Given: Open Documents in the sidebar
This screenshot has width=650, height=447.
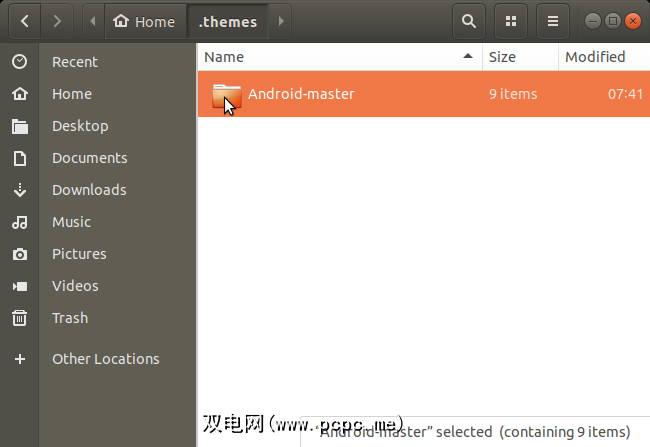Looking at the screenshot, I should pos(90,158).
